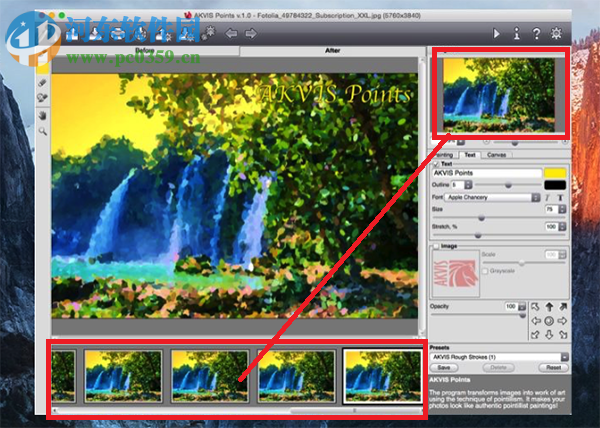Select the eraser tool in left toolbar
This screenshot has width=600, height=428.
(x=42, y=82)
